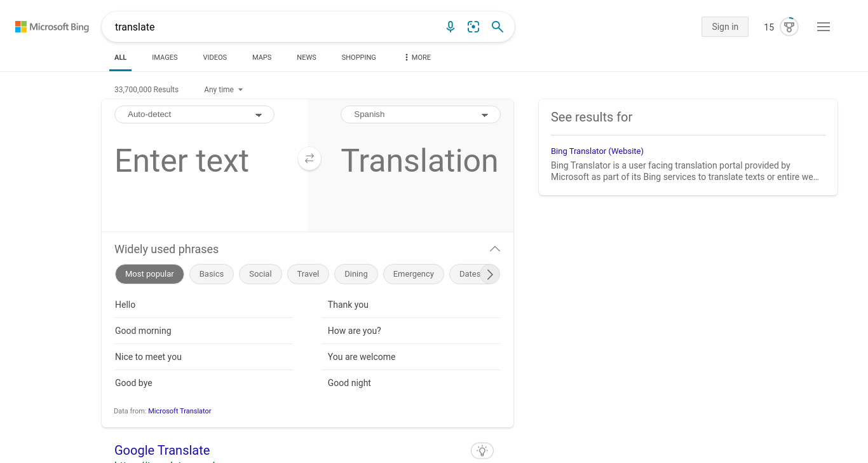The width and height of the screenshot is (868, 463).
Task: Select the Dining phrase category
Action: tap(356, 274)
